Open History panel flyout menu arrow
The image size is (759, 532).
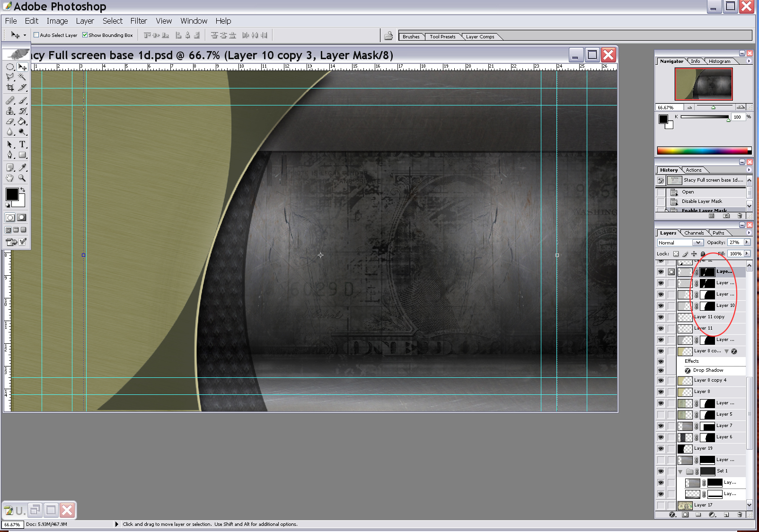749,170
